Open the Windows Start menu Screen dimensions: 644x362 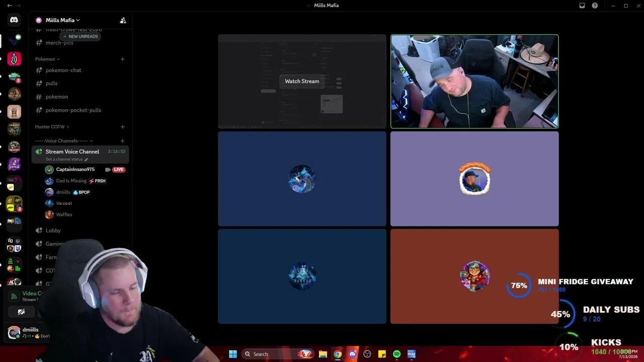233,354
